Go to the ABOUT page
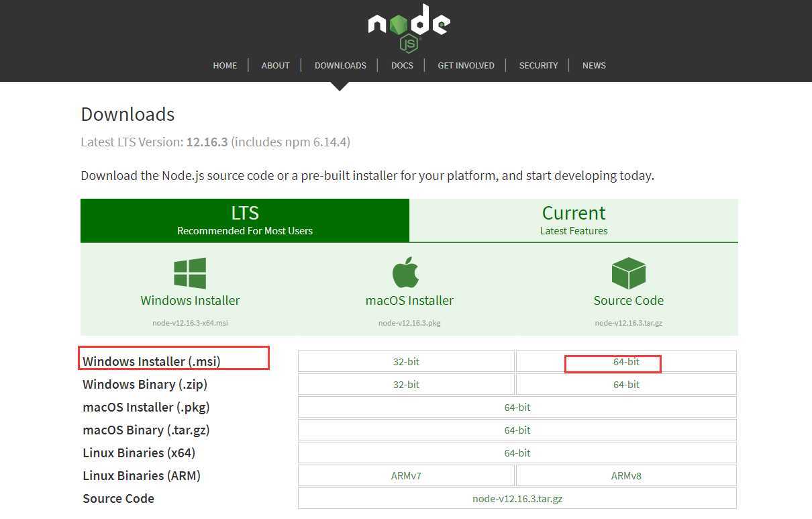 pyautogui.click(x=275, y=65)
